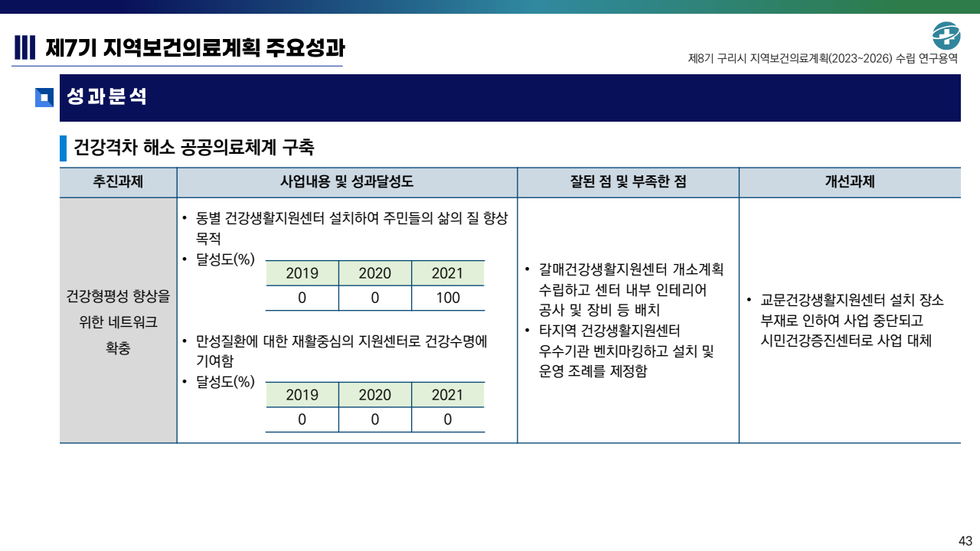Click the 개선과제 column header

point(850,182)
